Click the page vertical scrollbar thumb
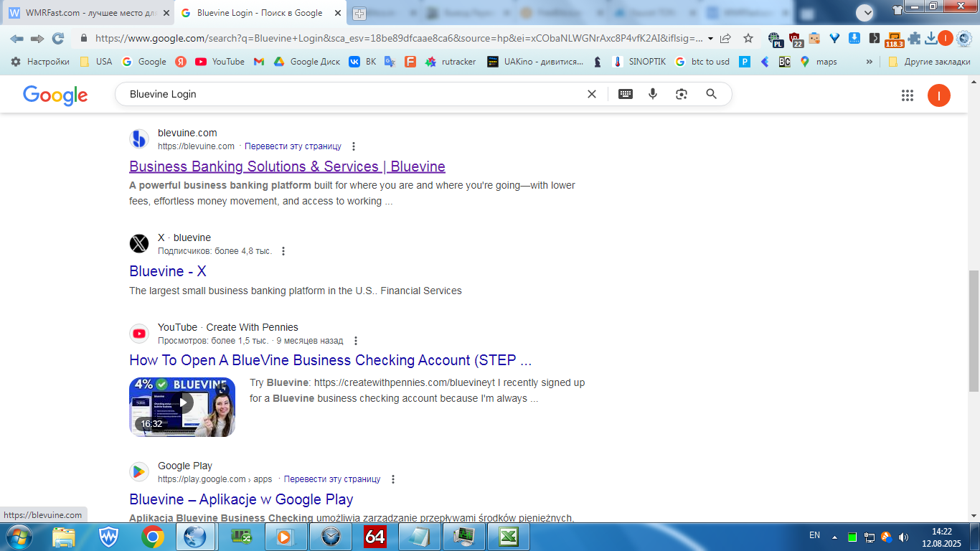 974,331
